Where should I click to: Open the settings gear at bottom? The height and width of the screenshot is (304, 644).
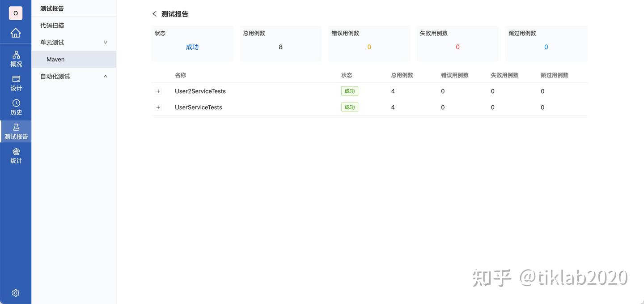pyautogui.click(x=16, y=292)
